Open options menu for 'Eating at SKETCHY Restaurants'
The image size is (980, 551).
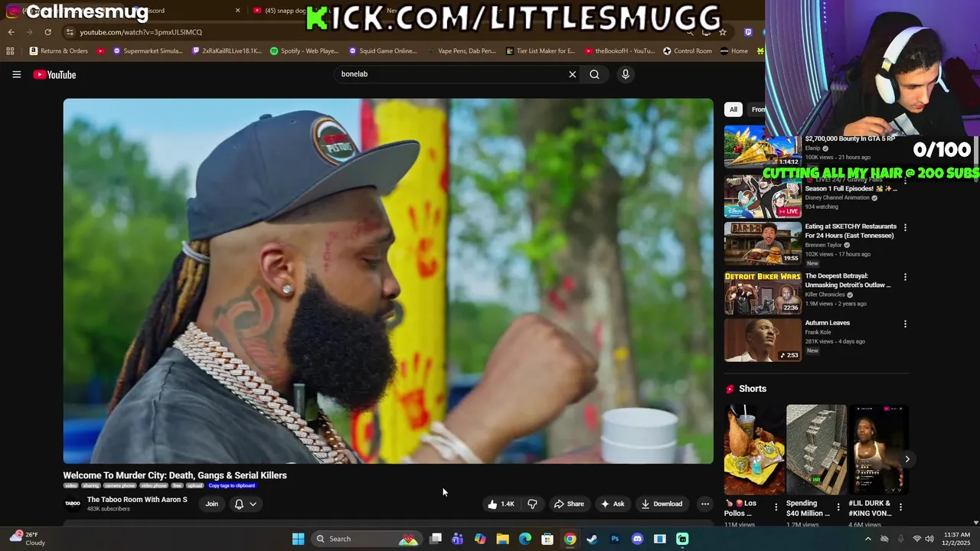(x=905, y=227)
